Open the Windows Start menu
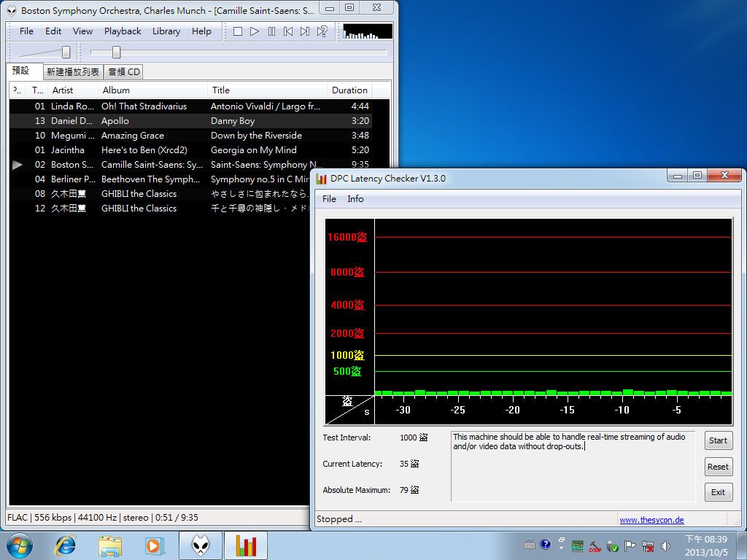The height and width of the screenshot is (560, 747). pyautogui.click(x=20, y=545)
